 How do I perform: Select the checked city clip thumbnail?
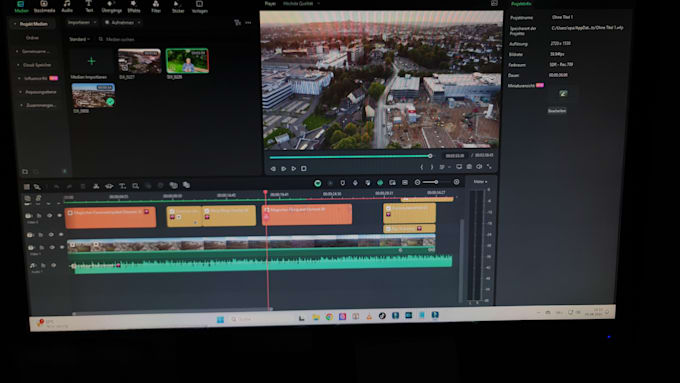click(x=93, y=95)
